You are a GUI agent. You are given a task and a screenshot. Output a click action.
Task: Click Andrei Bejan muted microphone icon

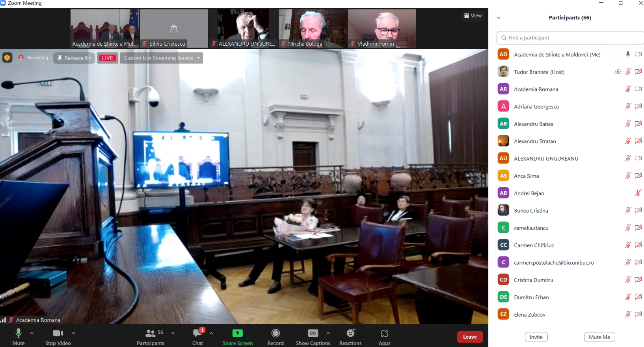tap(638, 193)
